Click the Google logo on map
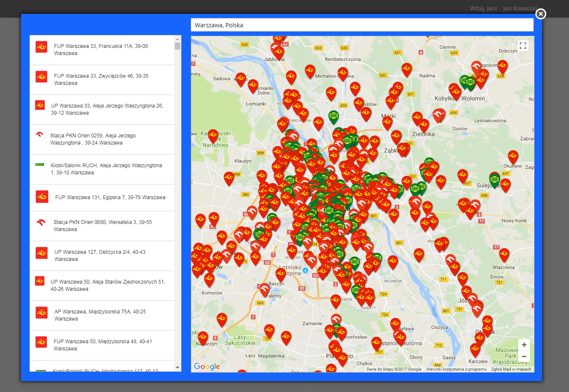569x392 pixels. [207, 366]
